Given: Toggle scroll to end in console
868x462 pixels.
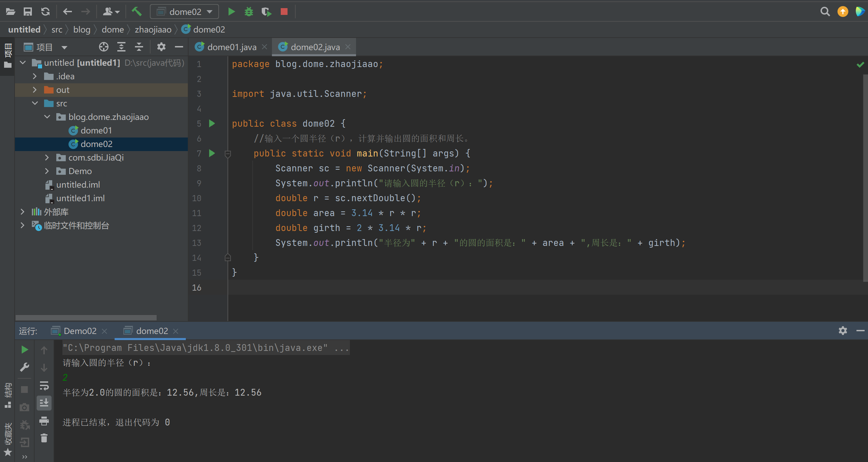Looking at the screenshot, I should [44, 403].
